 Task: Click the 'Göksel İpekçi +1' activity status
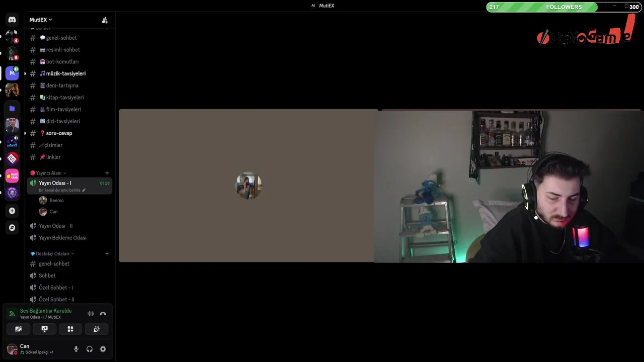coord(37,352)
